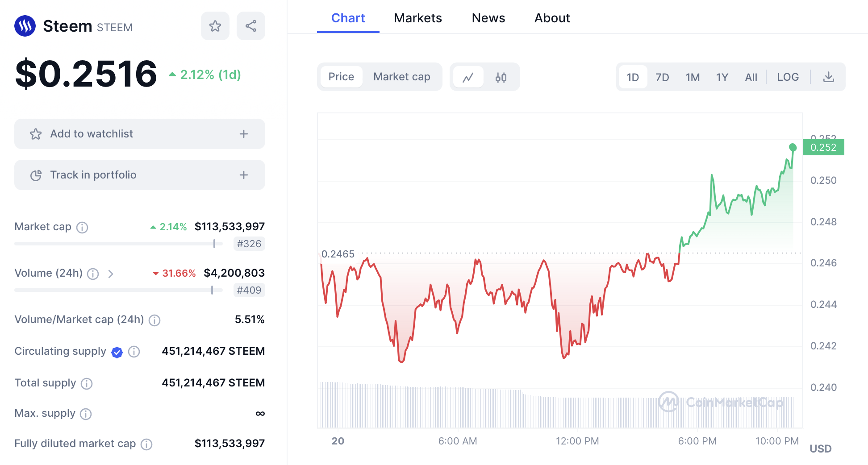Click the share icon next to Steem title
Viewport: 868px width, 465px height.
click(250, 26)
